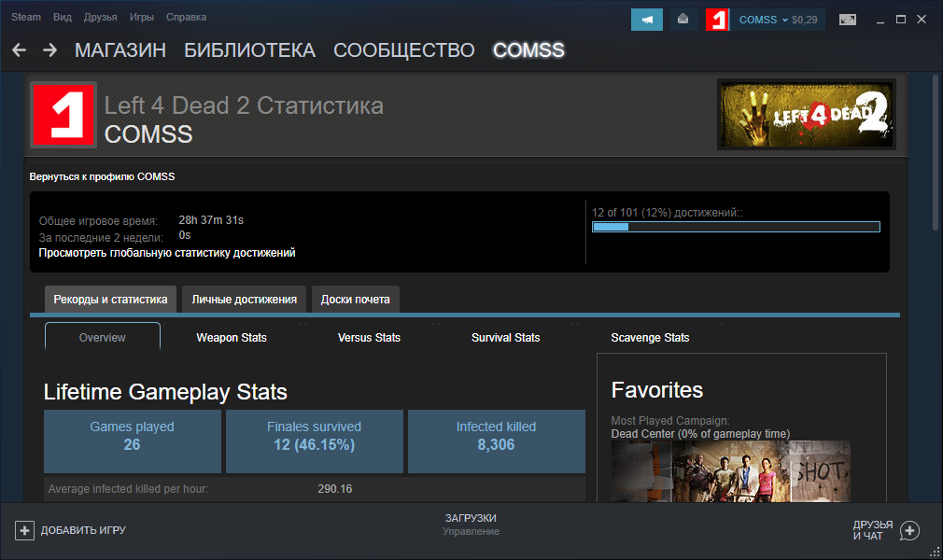This screenshot has width=943, height=560.
Task: Open the Справка menu
Action: 187,17
